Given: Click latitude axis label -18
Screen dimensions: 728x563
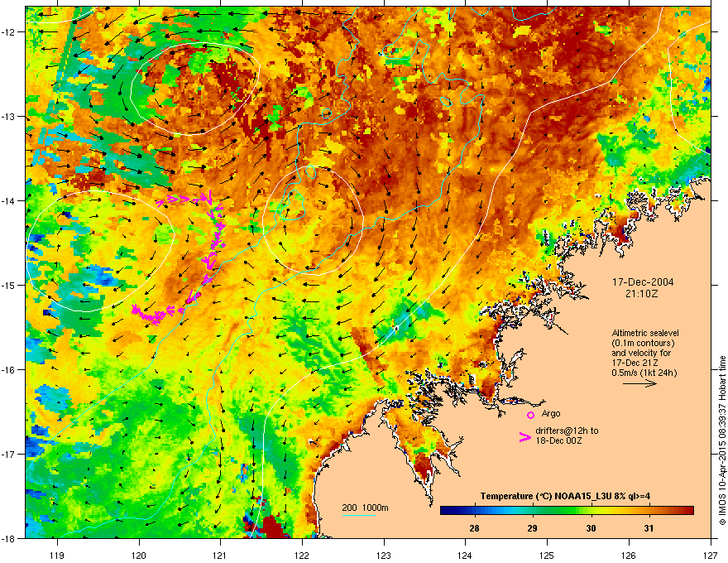Looking at the screenshot, I should 9,538.
